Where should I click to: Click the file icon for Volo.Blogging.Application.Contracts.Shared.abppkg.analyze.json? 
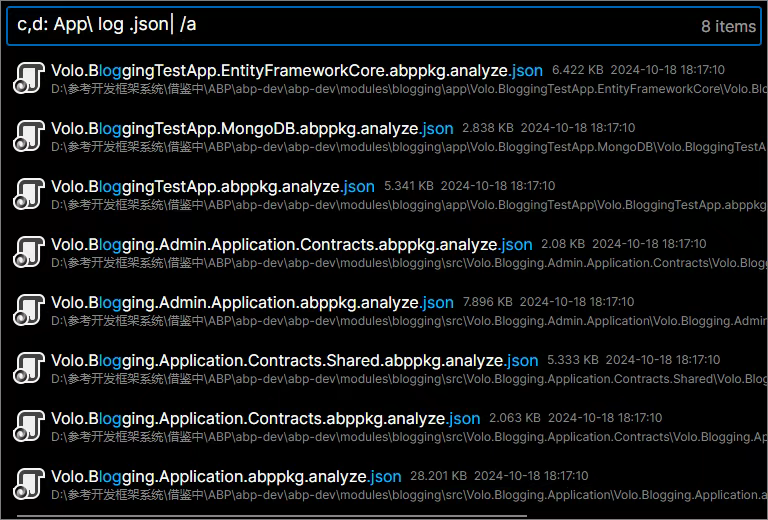coord(28,368)
